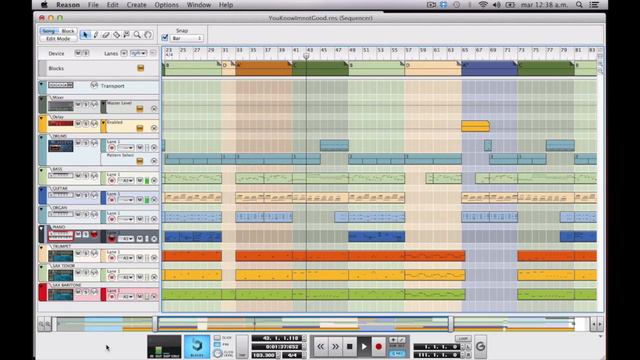Click the Stop transport button

pyautogui.click(x=349, y=347)
